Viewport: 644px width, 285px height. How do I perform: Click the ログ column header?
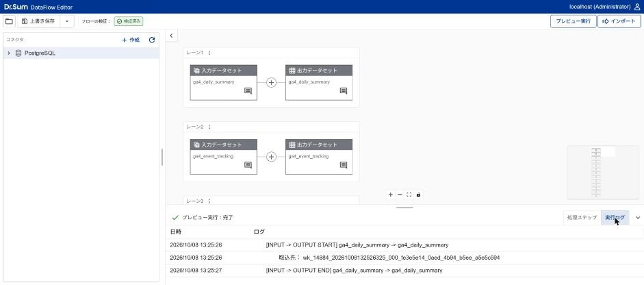coord(259,232)
